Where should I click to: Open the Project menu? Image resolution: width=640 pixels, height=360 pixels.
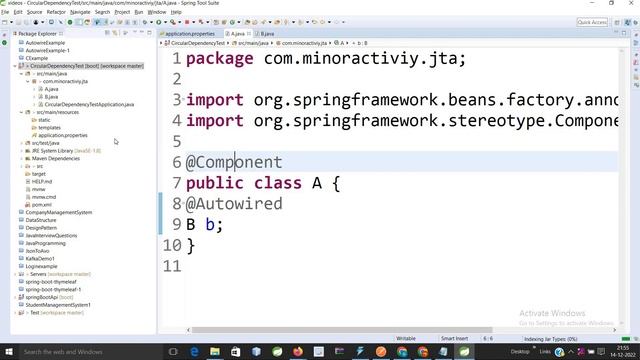tap(122, 12)
